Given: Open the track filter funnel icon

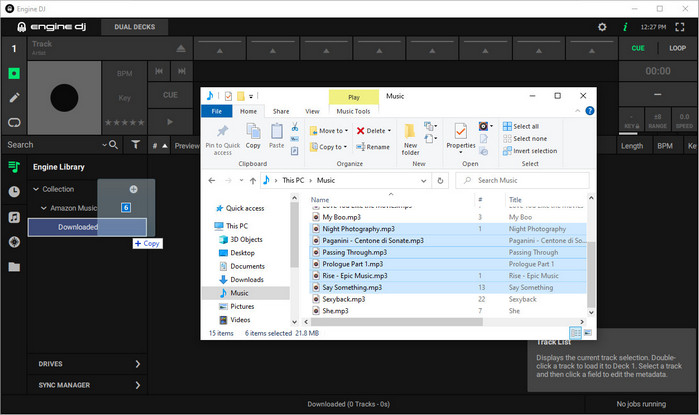Looking at the screenshot, I should click(136, 144).
